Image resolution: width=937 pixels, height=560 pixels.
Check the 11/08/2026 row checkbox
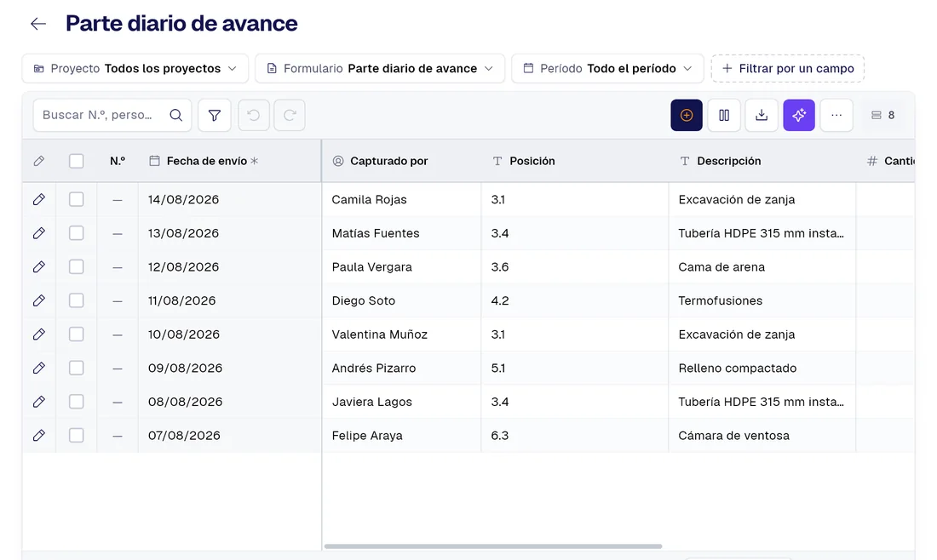pos(77,301)
